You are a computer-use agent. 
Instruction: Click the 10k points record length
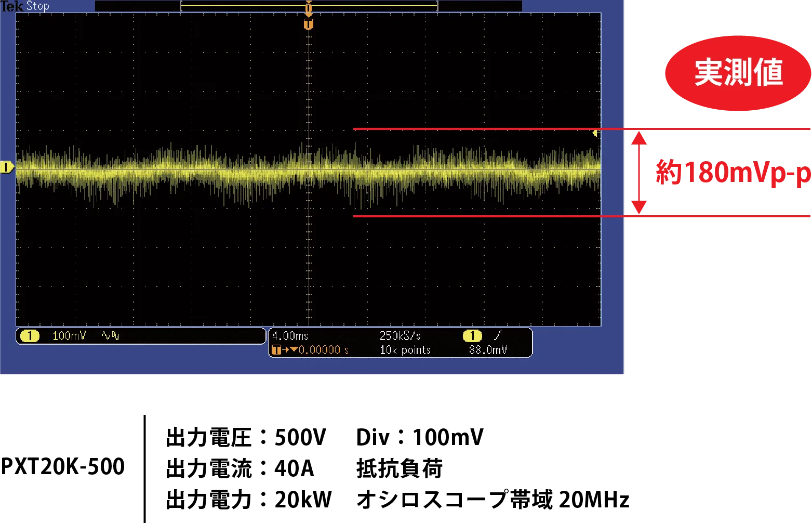405,350
